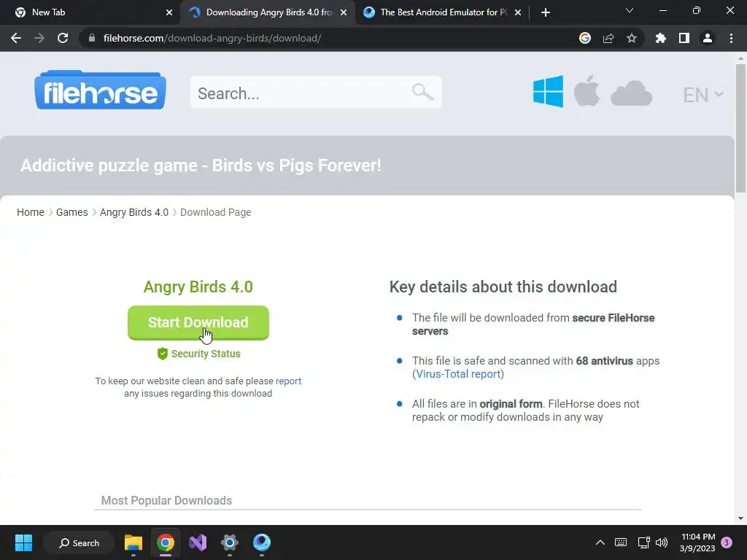Close the Best Android Emulator tab

[x=518, y=13]
